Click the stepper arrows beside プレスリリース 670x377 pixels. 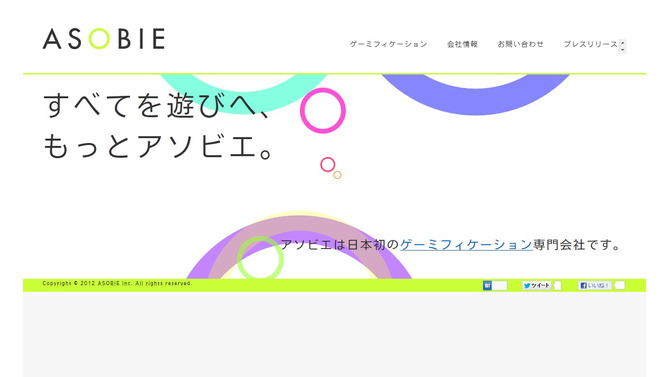(623, 46)
